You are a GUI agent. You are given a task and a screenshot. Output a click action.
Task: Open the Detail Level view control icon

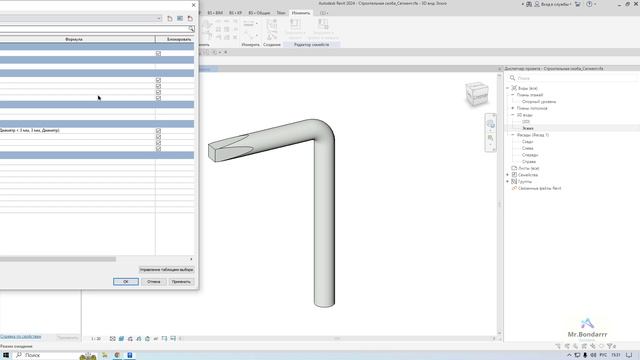click(x=113, y=339)
